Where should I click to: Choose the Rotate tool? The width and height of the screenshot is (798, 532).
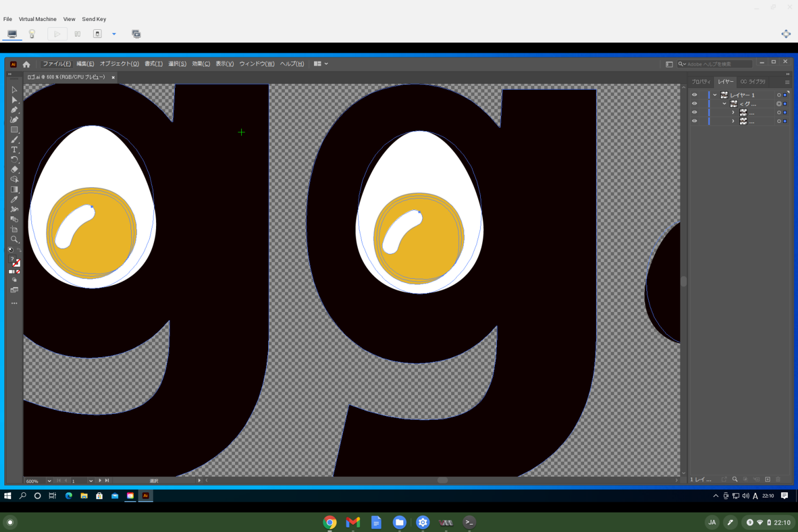[x=14, y=160]
